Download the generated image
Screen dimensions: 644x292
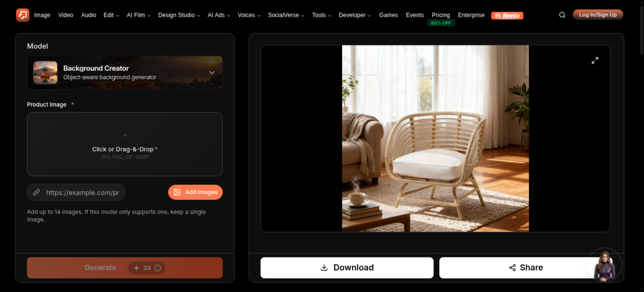tap(347, 268)
